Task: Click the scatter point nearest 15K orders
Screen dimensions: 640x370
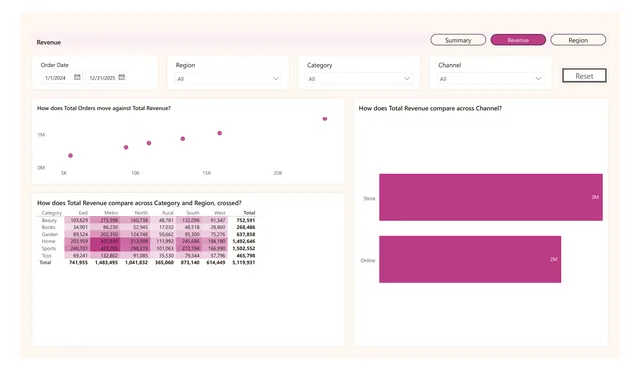Action: (x=220, y=133)
